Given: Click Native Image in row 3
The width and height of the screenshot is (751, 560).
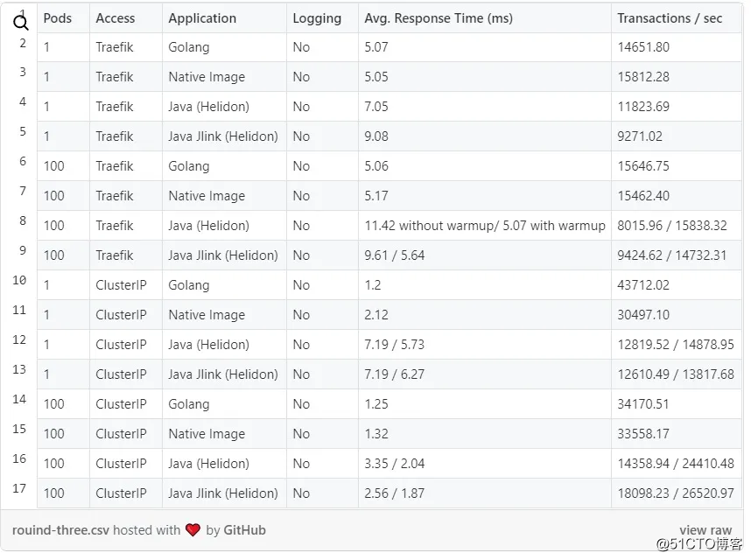Looking at the screenshot, I should click(207, 77).
